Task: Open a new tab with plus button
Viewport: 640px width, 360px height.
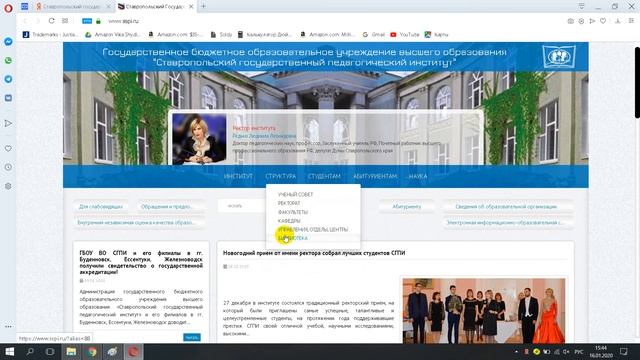Action: pyautogui.click(x=203, y=6)
